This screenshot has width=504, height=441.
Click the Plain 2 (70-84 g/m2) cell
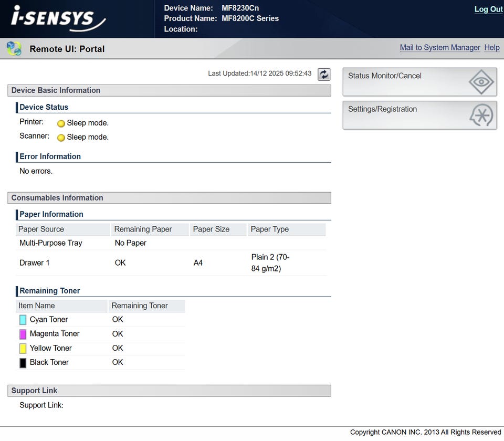[x=270, y=263]
